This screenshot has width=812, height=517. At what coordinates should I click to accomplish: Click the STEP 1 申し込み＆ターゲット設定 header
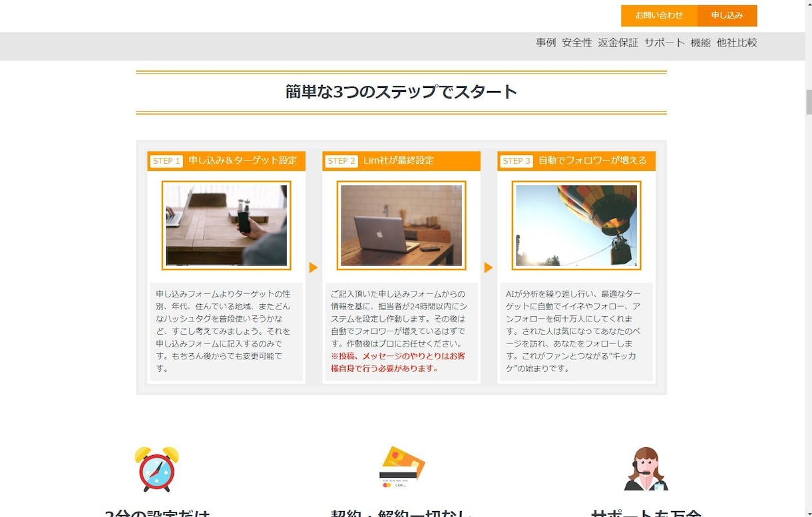click(226, 161)
